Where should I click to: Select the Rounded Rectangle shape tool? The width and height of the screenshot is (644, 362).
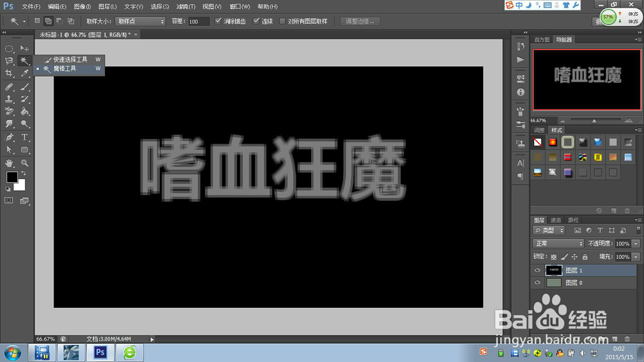pos(24,149)
